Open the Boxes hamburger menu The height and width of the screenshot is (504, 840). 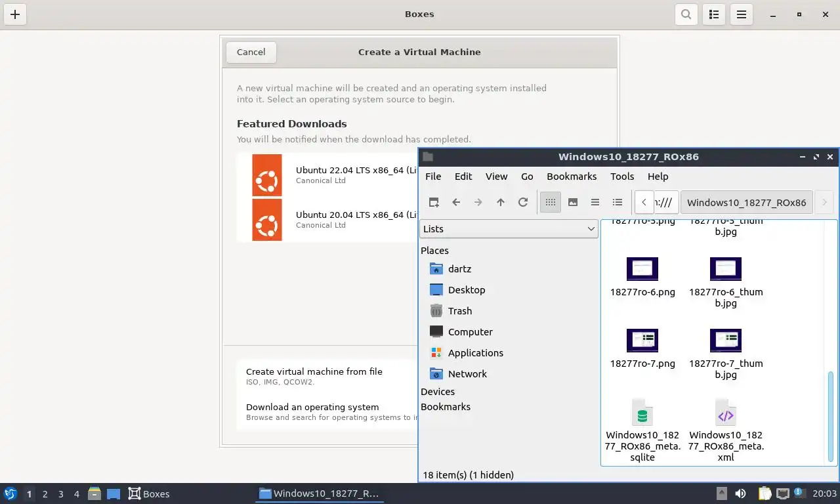[x=742, y=14]
